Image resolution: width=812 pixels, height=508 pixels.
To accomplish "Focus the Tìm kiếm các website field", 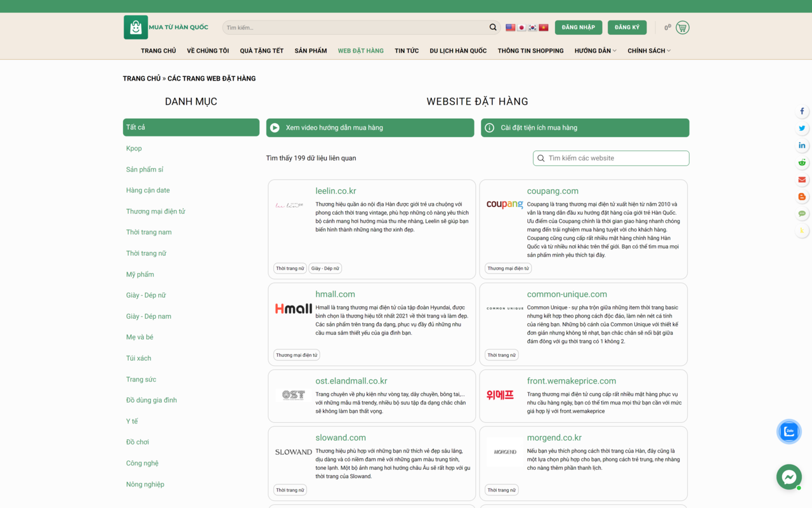I will pos(611,158).
